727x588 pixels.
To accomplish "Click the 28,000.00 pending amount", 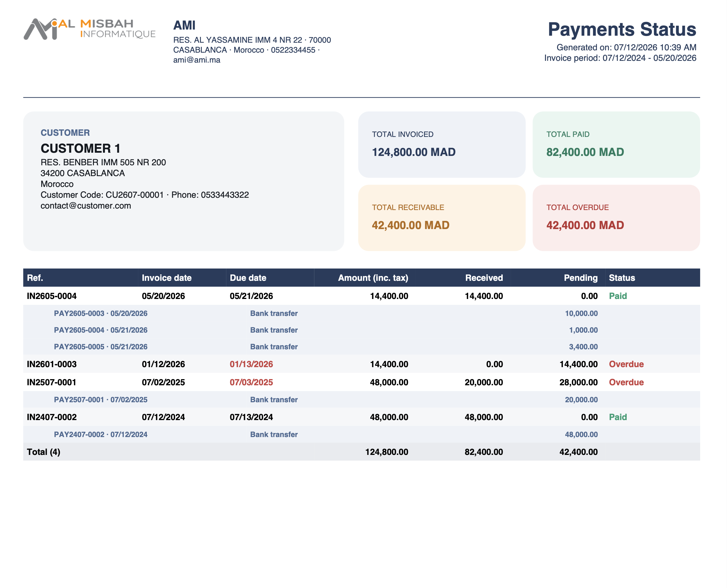I will click(578, 382).
